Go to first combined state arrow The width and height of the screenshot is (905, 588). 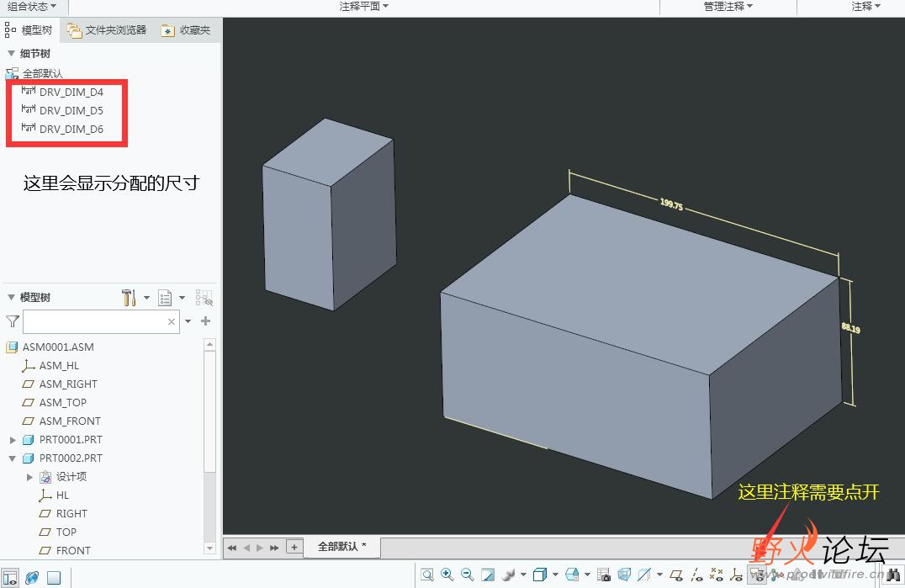pyautogui.click(x=232, y=548)
